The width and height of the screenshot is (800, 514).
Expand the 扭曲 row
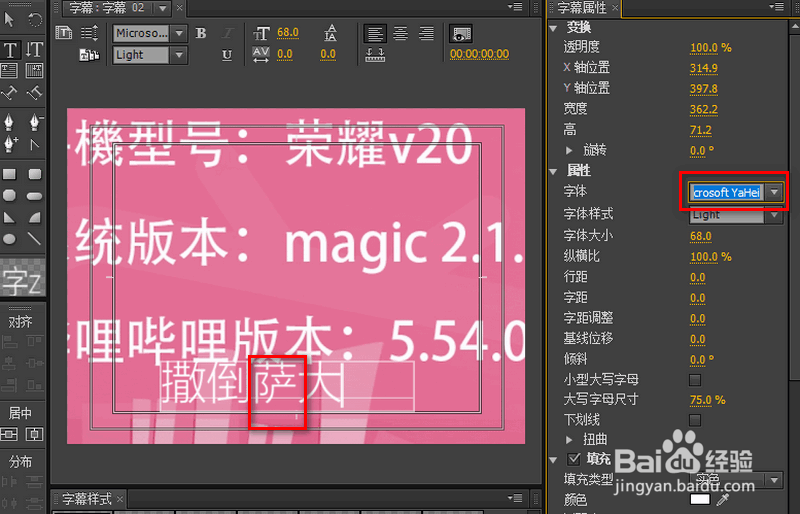(569, 439)
